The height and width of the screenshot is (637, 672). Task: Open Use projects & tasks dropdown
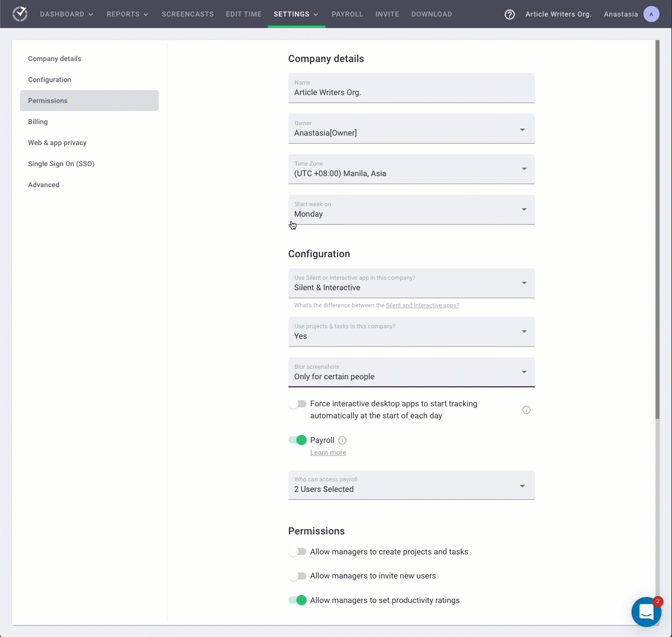[x=411, y=332]
